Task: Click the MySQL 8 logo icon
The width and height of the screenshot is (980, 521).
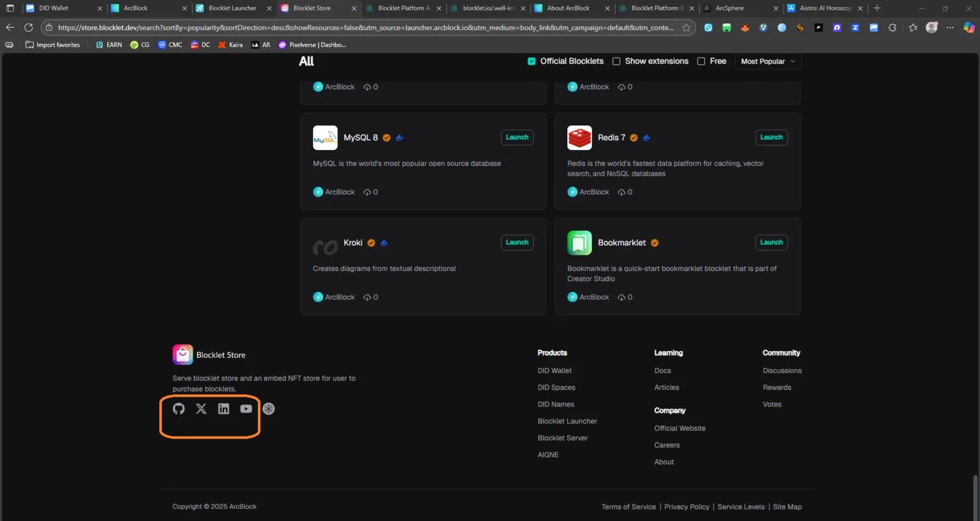Action: 325,138
